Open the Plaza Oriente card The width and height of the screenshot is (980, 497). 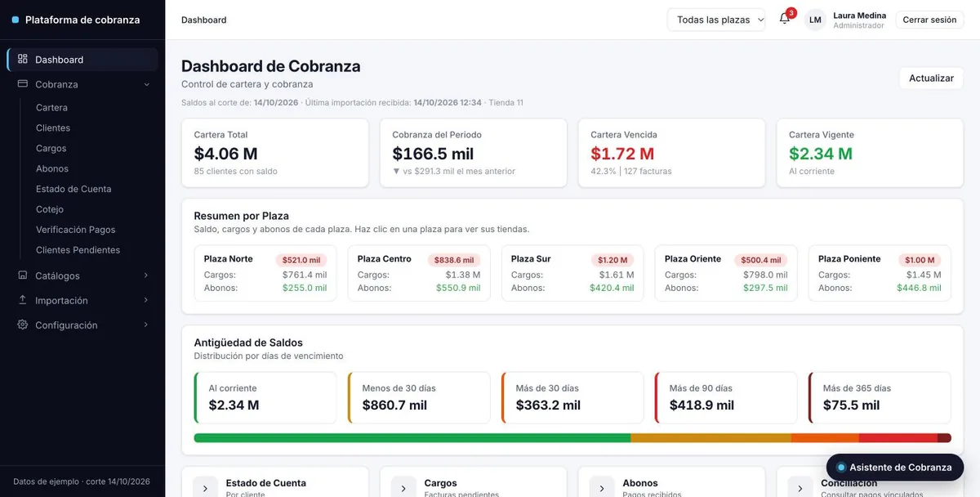coord(726,273)
